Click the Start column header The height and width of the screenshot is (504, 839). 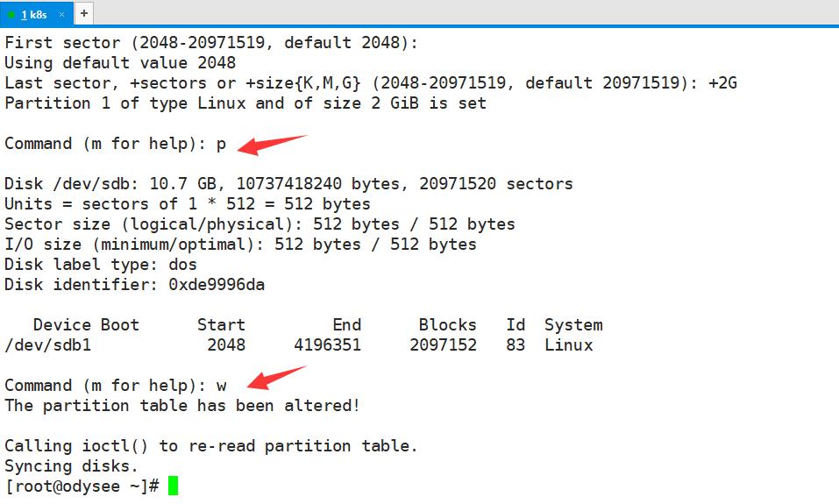coord(221,325)
